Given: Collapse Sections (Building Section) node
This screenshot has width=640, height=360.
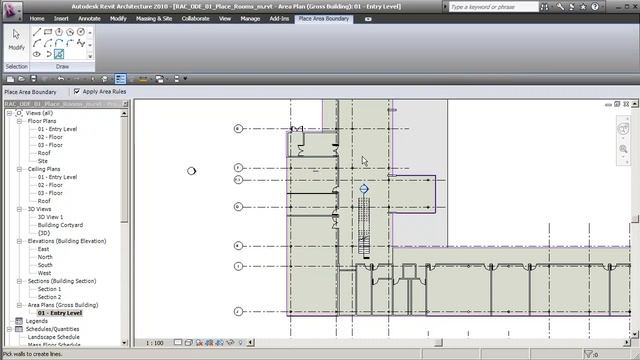Looking at the screenshot, I should point(19,281).
